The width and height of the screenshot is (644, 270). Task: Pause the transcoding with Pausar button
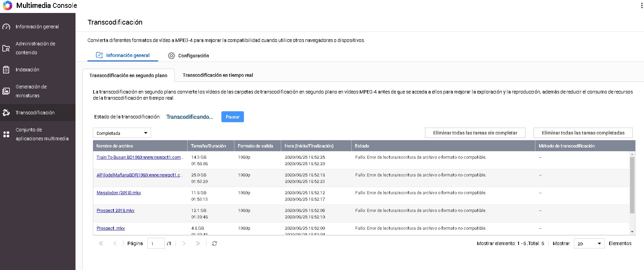pos(232,117)
